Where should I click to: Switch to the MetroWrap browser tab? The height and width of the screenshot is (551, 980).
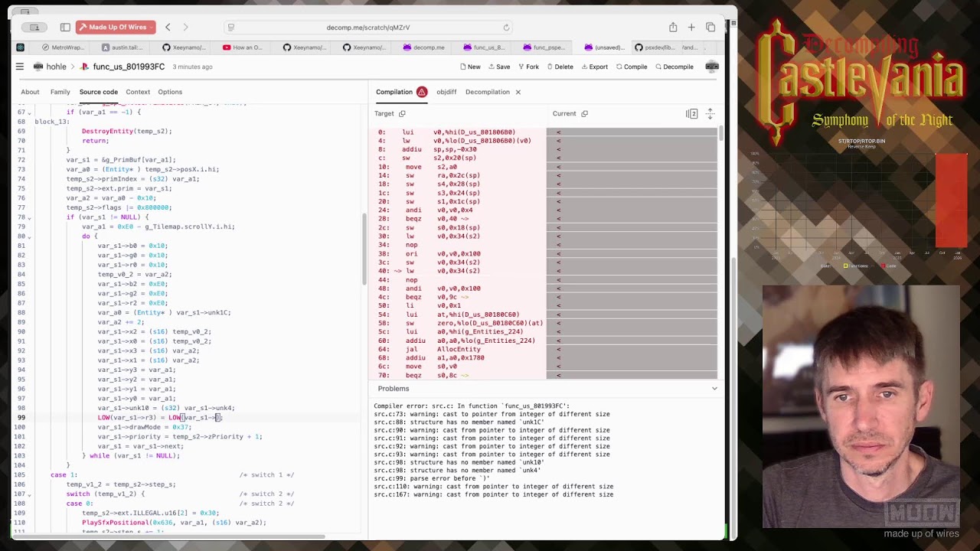[64, 47]
